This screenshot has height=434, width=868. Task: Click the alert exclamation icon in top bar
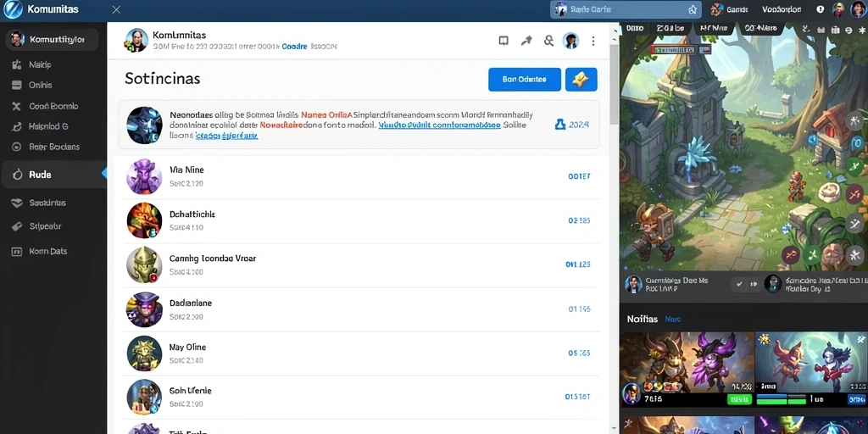pos(821,9)
